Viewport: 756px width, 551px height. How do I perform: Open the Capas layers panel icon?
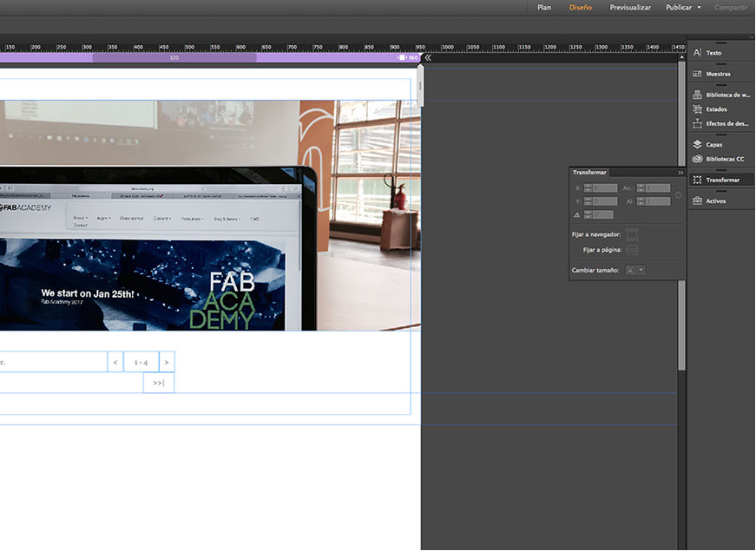[x=697, y=145]
